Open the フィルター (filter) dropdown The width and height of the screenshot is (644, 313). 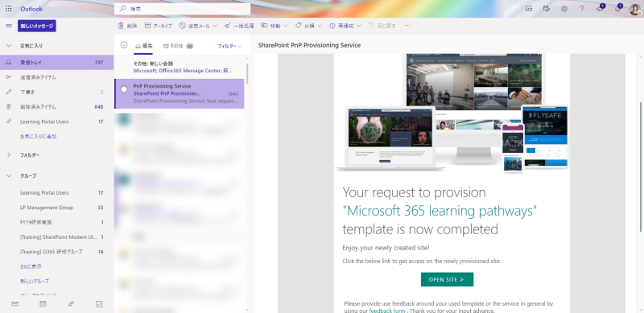(229, 47)
